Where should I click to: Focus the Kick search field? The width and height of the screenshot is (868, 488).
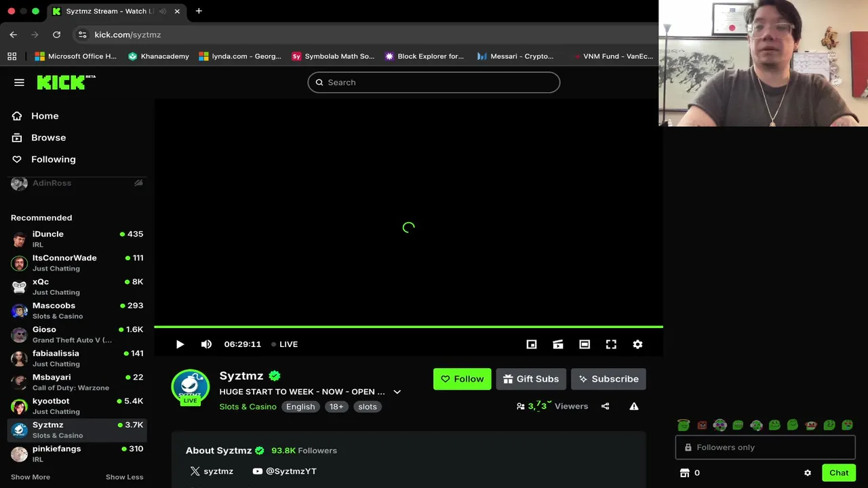click(434, 82)
